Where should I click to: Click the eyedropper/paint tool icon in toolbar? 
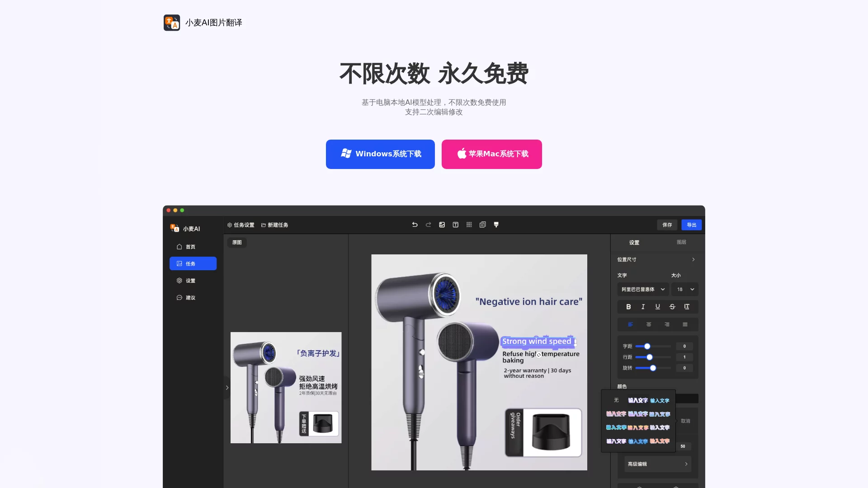496,225
